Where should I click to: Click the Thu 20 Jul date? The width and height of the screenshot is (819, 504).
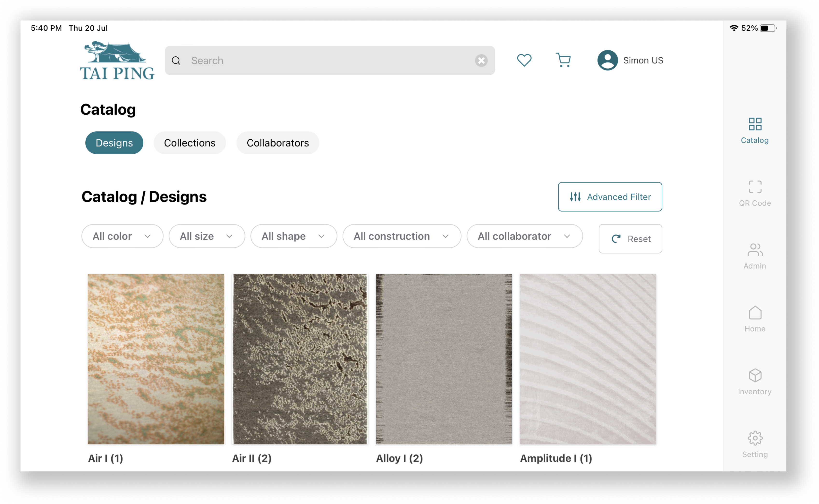(x=88, y=28)
